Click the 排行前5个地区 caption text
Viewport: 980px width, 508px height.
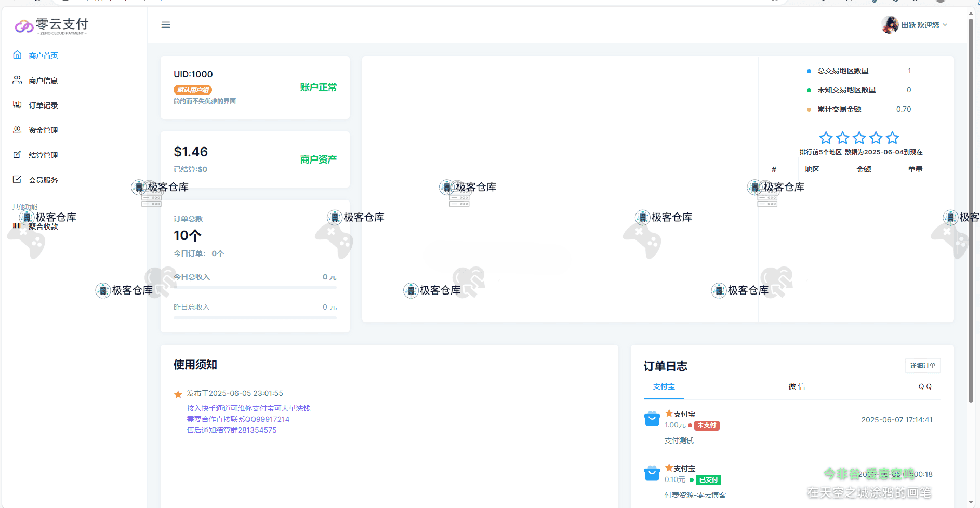[x=820, y=152]
